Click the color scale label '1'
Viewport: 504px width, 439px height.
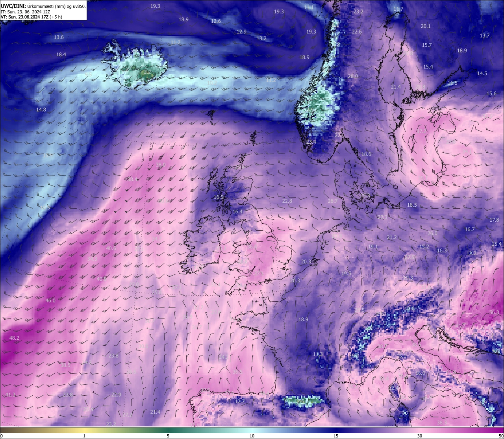tap(84, 436)
